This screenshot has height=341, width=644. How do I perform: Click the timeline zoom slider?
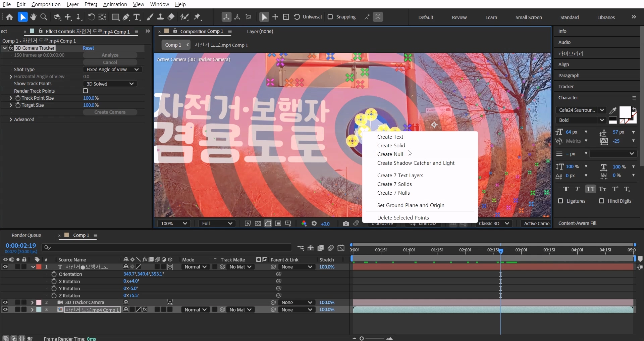[x=362, y=338]
